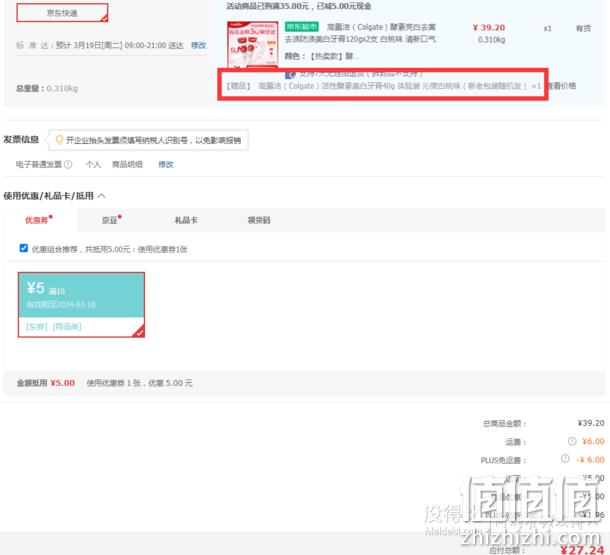This screenshot has width=610, height=555.
Task: Switch to the 礼品卡 tab
Action: click(186, 220)
